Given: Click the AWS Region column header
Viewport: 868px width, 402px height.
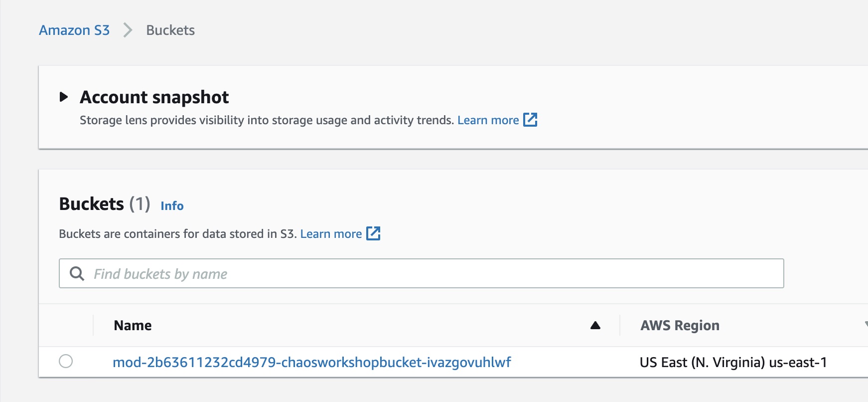Looking at the screenshot, I should coord(680,326).
